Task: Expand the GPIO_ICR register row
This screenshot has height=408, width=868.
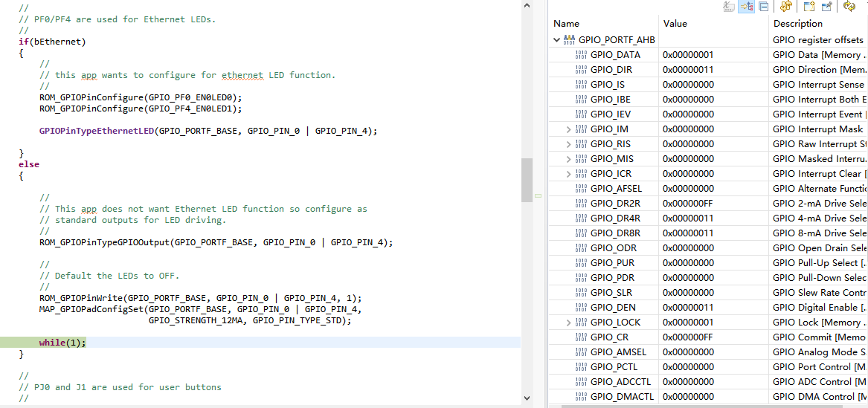Action: point(568,174)
